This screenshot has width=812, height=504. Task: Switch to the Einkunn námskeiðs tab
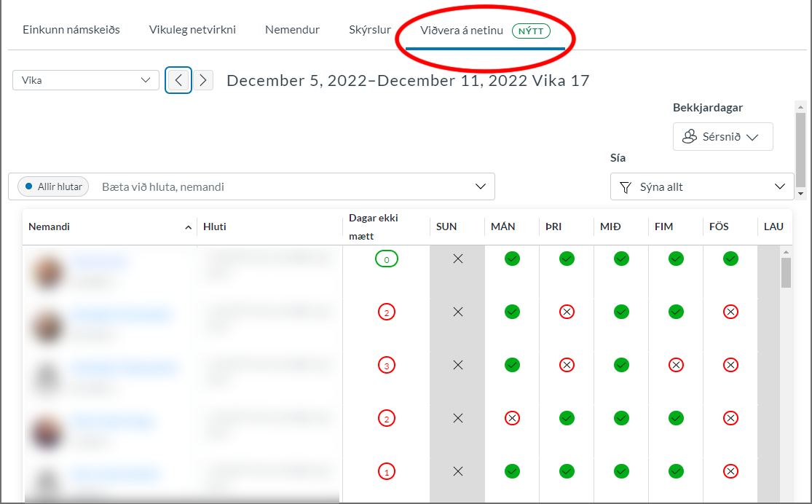pos(71,30)
